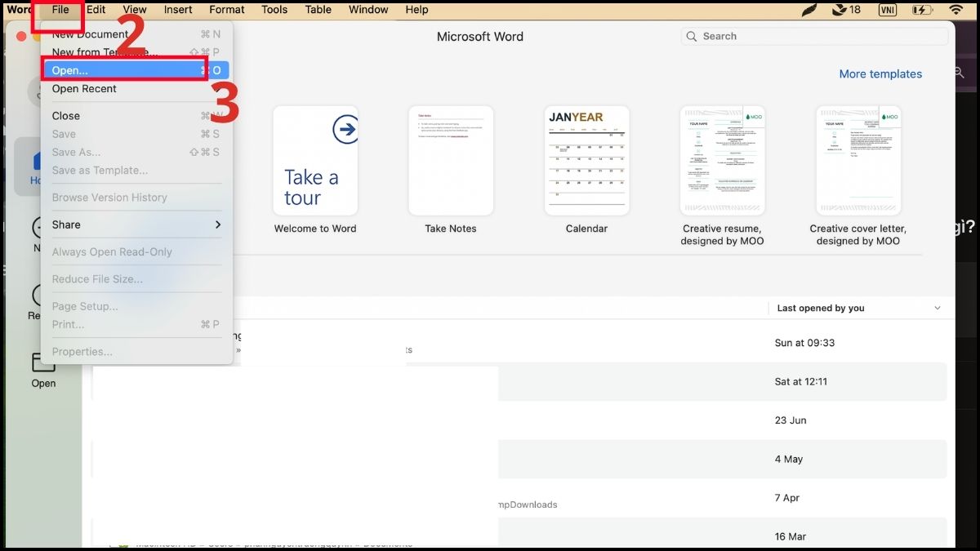Open the file dated 23 Jun
This screenshot has width=980, height=551.
[519, 420]
